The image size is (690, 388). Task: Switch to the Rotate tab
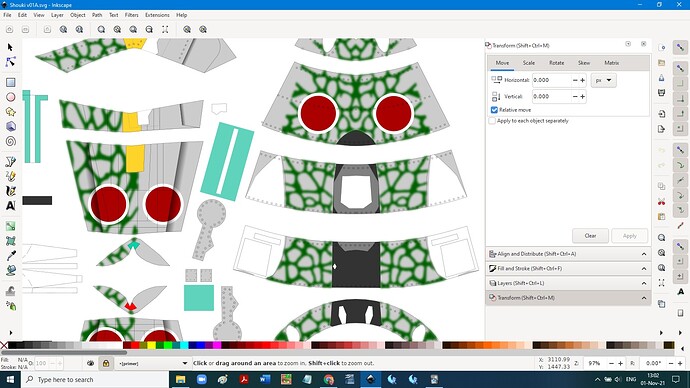click(x=556, y=63)
